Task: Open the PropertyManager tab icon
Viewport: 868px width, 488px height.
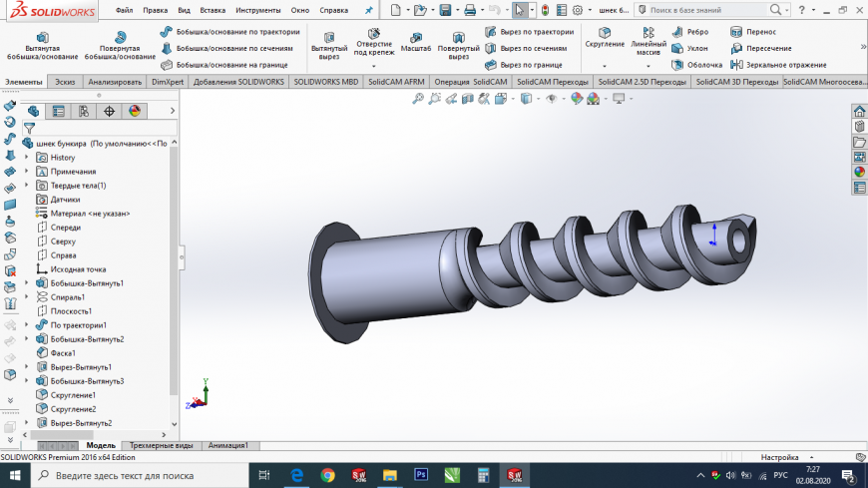Action: [59, 111]
